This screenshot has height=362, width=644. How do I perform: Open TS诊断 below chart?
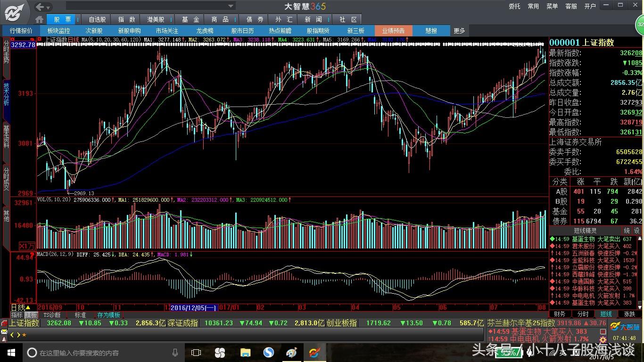coord(52,315)
